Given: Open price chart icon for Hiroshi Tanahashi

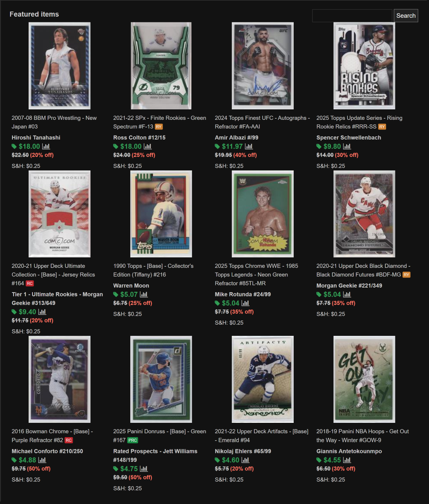Looking at the screenshot, I should [46, 146].
